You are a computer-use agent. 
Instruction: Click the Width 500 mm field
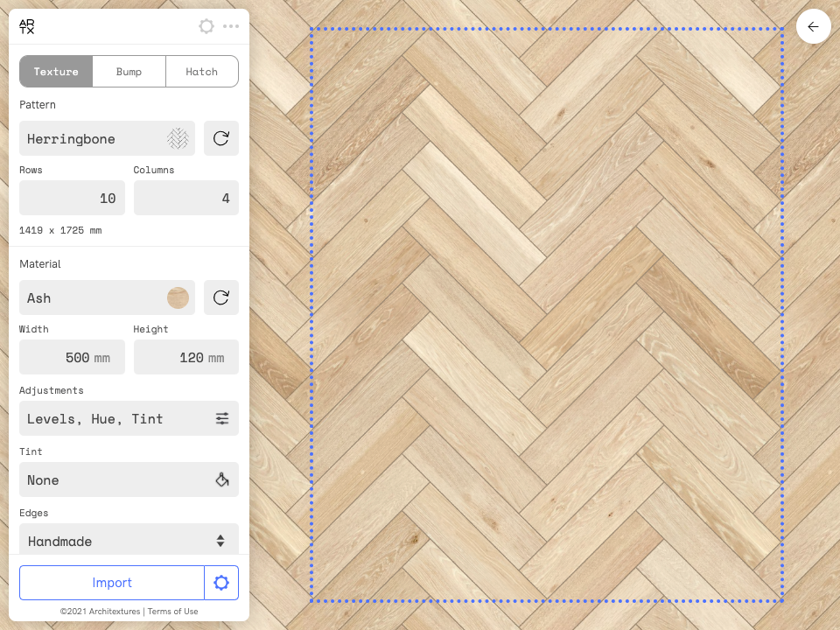72,357
